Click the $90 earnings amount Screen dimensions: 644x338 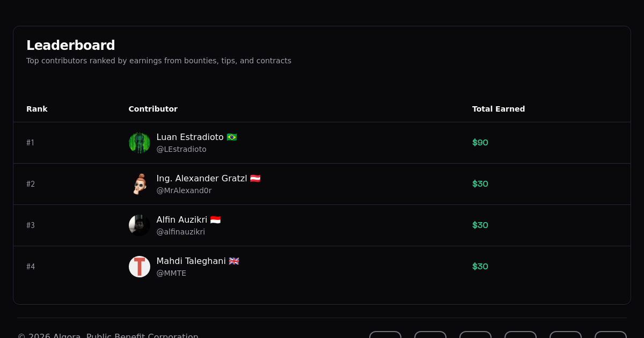pyautogui.click(x=480, y=142)
